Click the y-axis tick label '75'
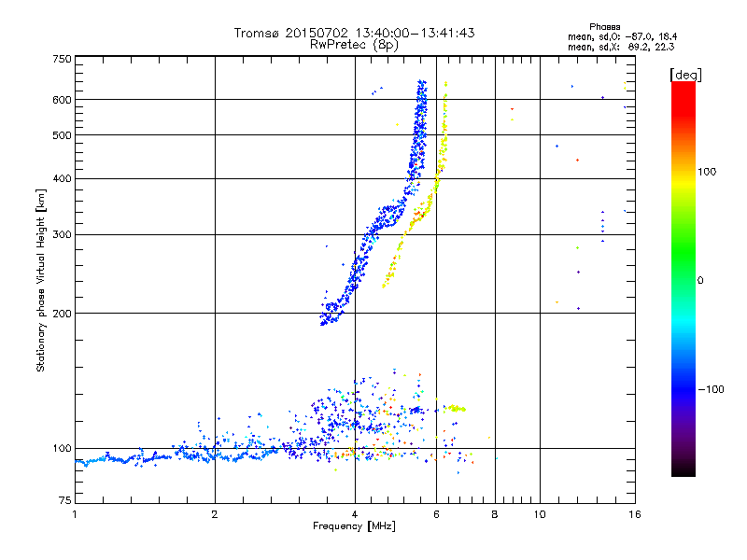The width and height of the screenshot is (747, 560). coord(65,500)
